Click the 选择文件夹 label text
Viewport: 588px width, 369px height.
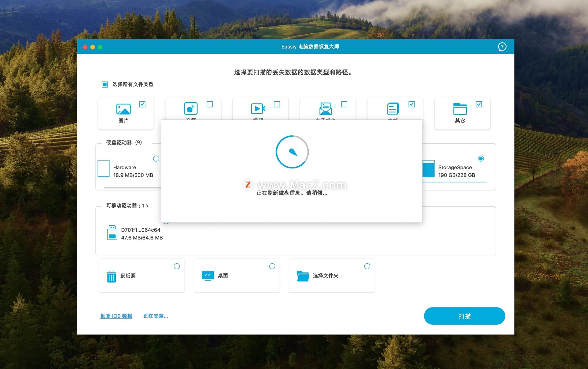325,276
